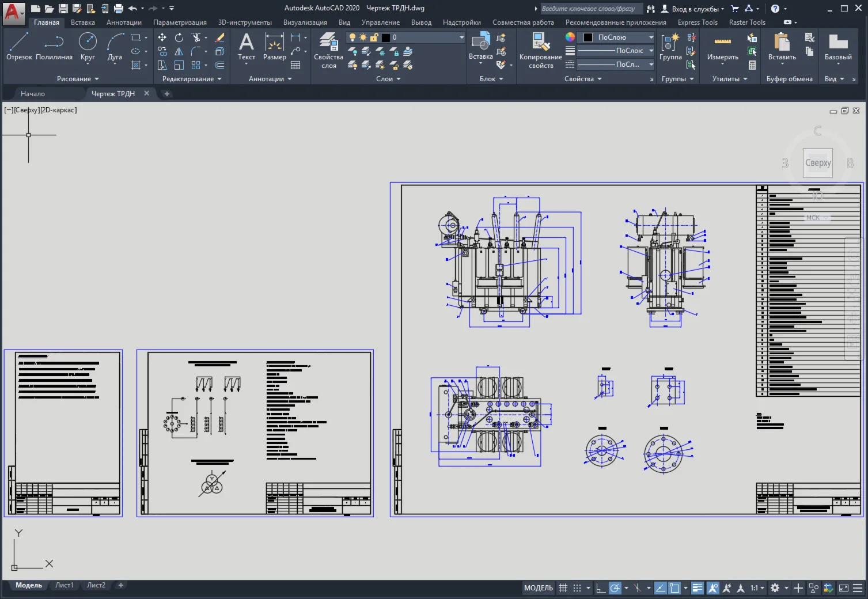Toggle isometric drafting in status bar
Screen dimensions: 868x599
638,588
